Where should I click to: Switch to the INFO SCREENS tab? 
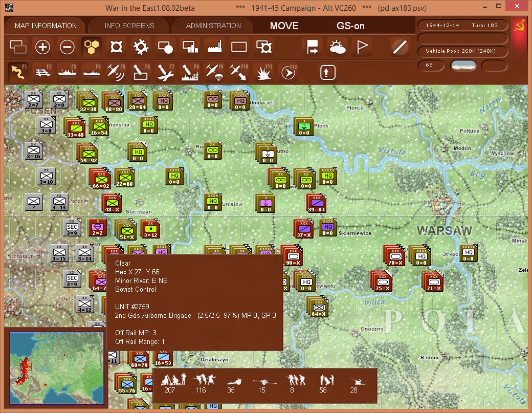pos(129,26)
